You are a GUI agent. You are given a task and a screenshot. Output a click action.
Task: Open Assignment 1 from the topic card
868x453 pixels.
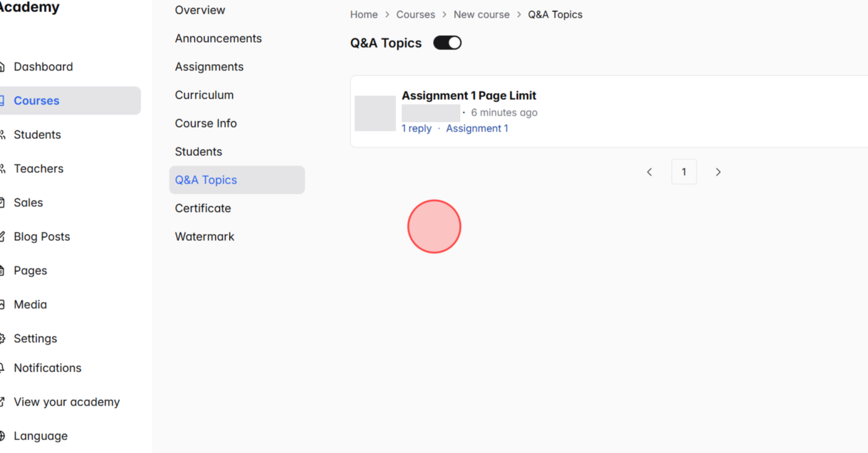pyautogui.click(x=477, y=128)
